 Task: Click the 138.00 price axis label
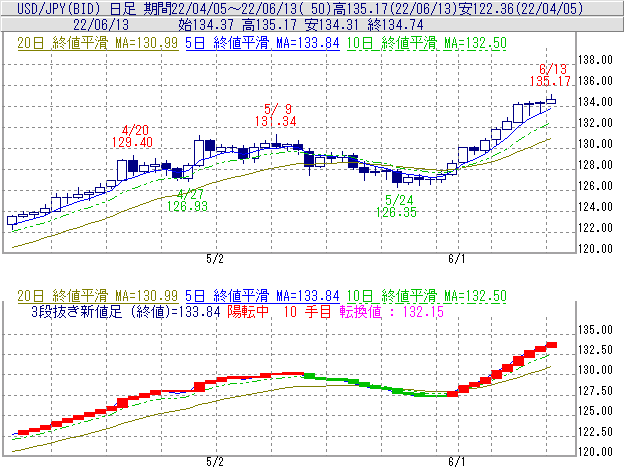(x=595, y=60)
